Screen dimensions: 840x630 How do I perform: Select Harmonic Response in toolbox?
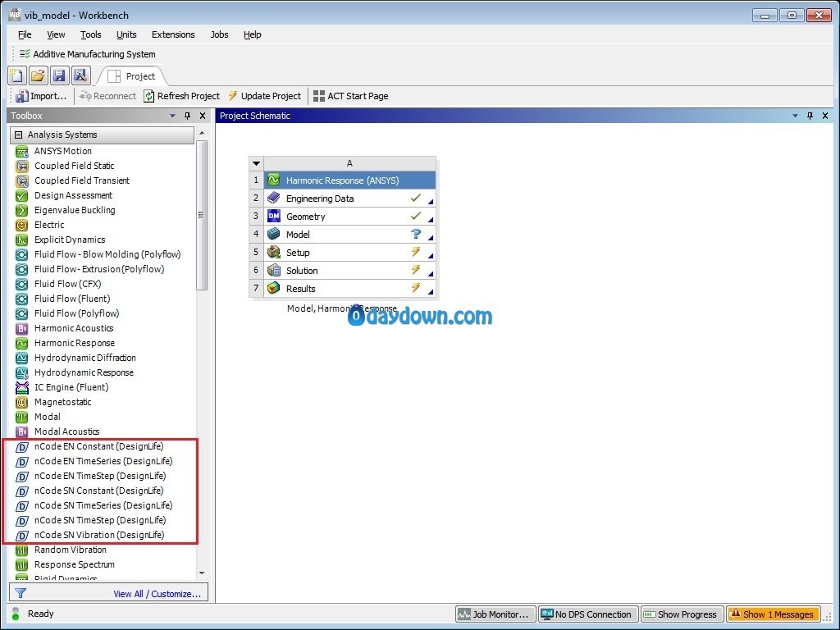pyautogui.click(x=74, y=343)
